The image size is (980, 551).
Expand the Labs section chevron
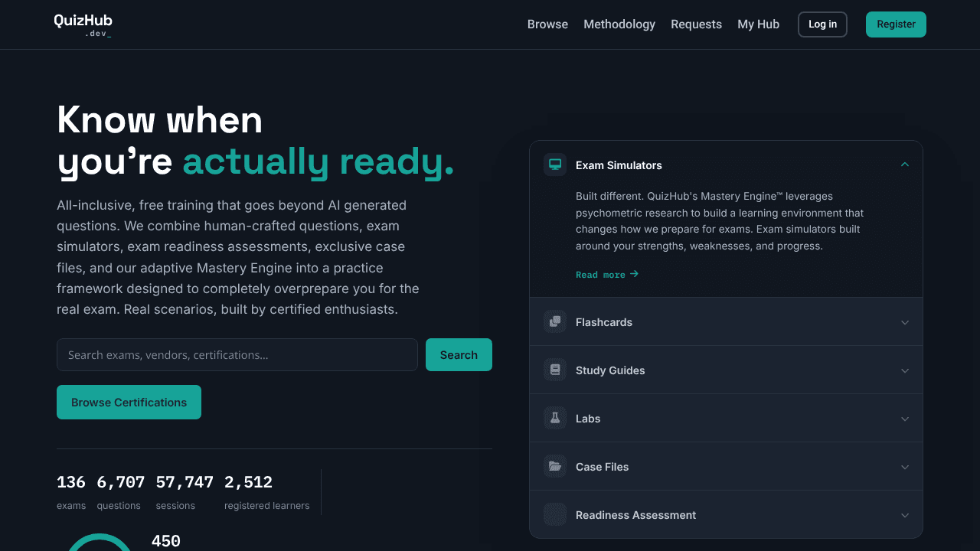pyautogui.click(x=905, y=419)
